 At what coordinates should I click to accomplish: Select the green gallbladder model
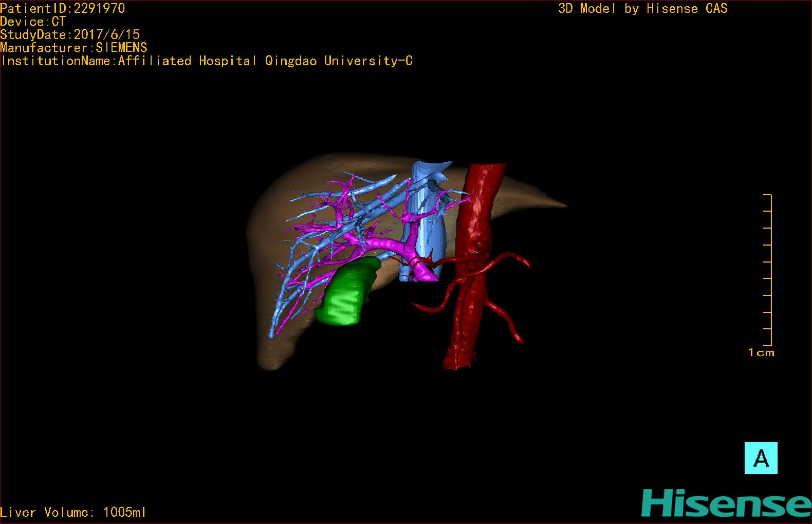point(344,294)
